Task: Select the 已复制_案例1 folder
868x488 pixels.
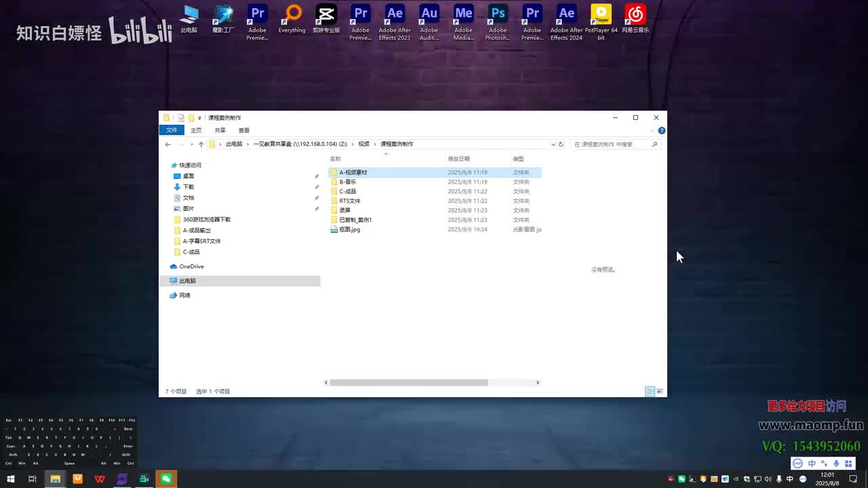Action: coord(355,220)
